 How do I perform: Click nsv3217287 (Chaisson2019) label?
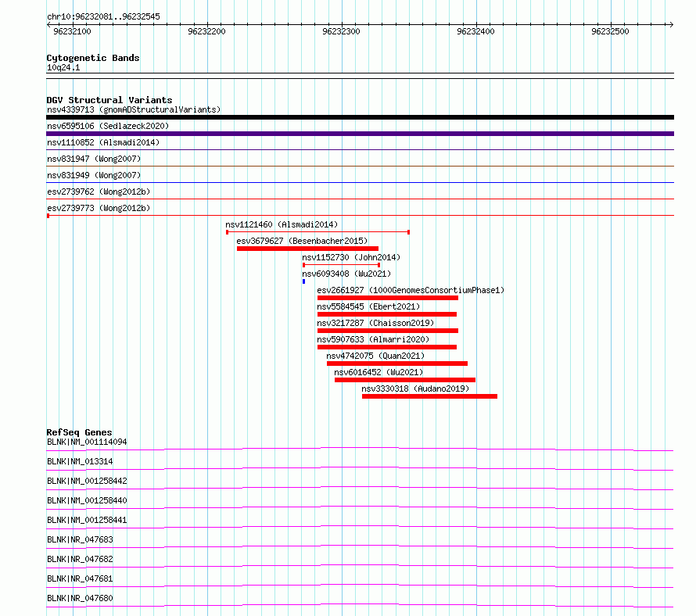coord(375,323)
